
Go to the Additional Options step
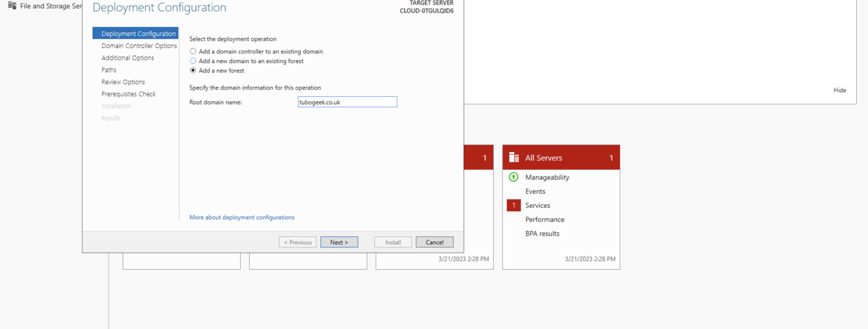(x=128, y=58)
